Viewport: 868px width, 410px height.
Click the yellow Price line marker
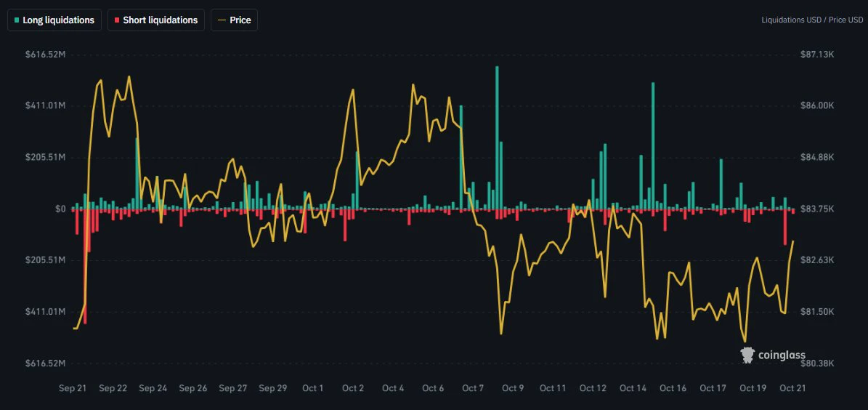[x=222, y=20]
